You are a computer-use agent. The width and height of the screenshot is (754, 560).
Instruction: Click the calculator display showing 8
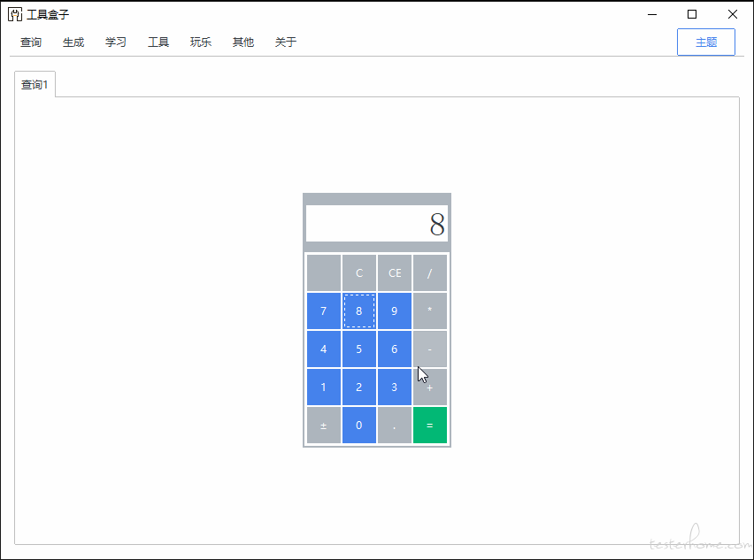(377, 224)
